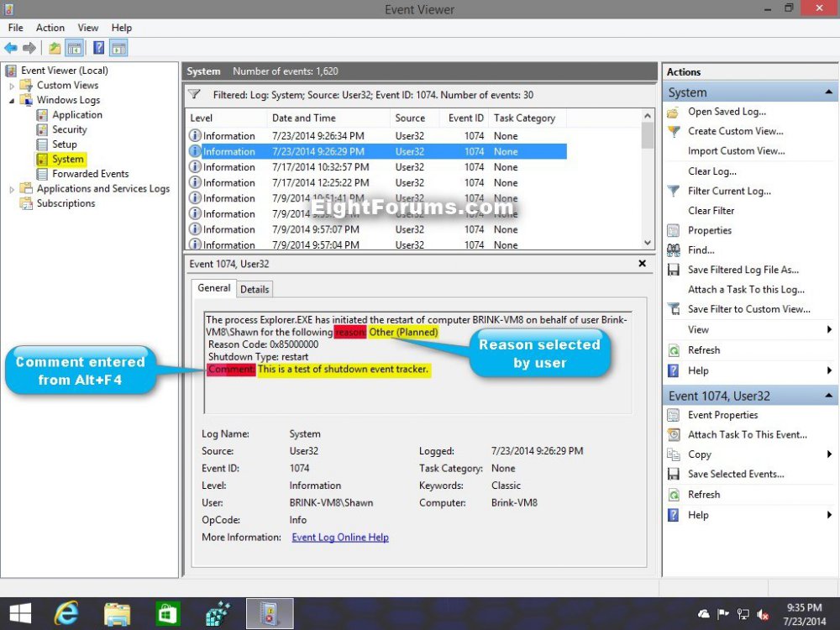Open the Action menu
840x630 pixels.
50,28
